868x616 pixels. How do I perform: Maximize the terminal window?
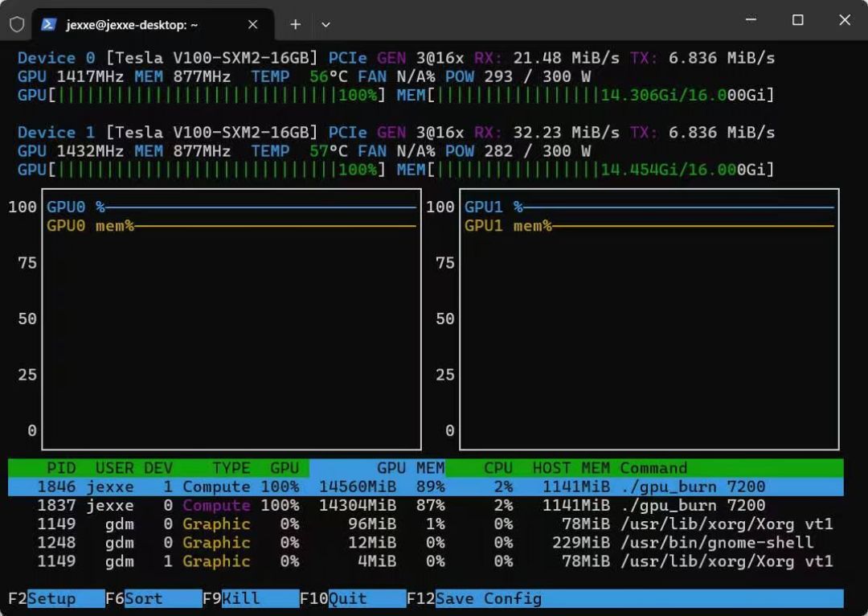(798, 20)
